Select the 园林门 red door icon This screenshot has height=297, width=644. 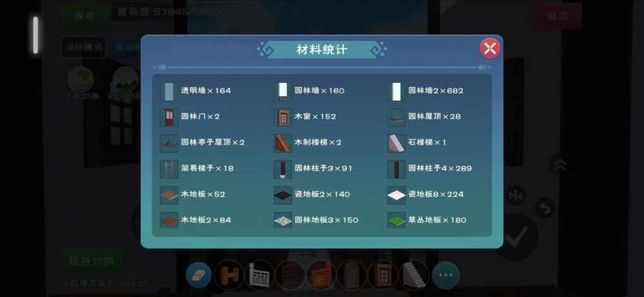169,117
